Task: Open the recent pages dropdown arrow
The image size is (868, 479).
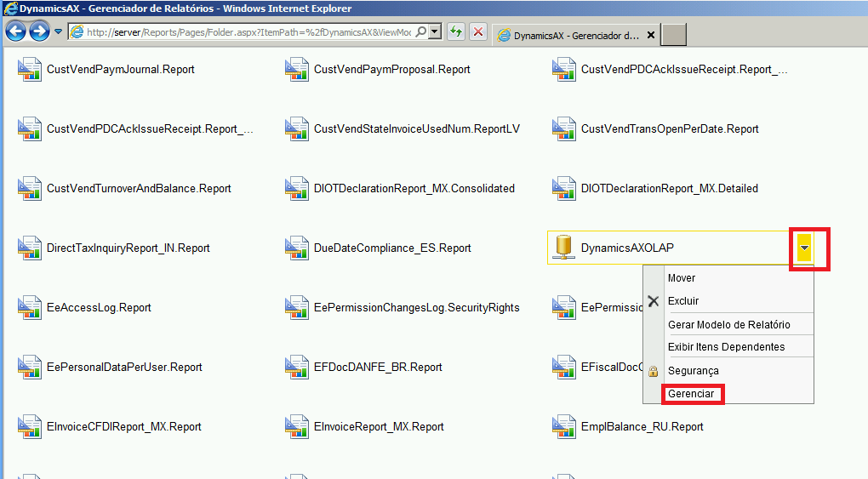Action: click(58, 31)
